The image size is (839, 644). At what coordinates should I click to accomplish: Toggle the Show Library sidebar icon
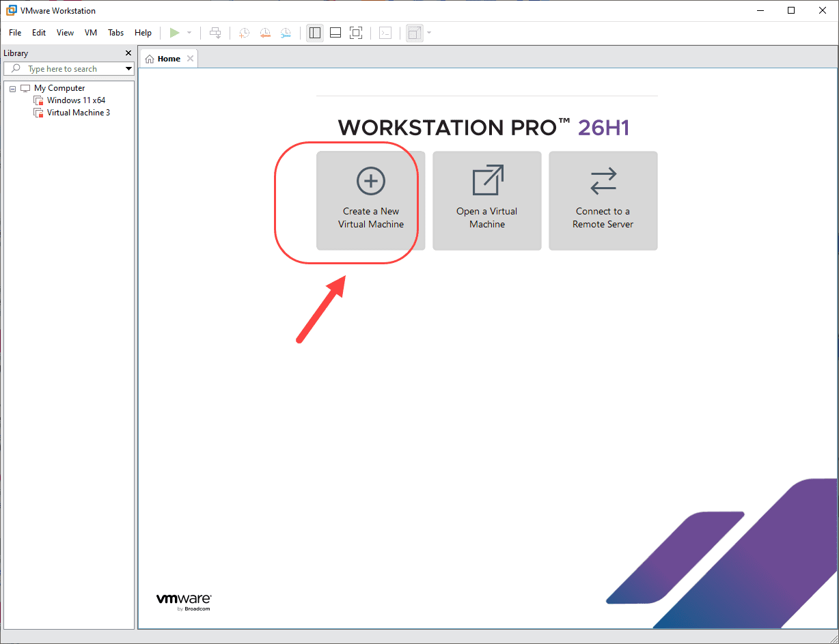pyautogui.click(x=315, y=33)
